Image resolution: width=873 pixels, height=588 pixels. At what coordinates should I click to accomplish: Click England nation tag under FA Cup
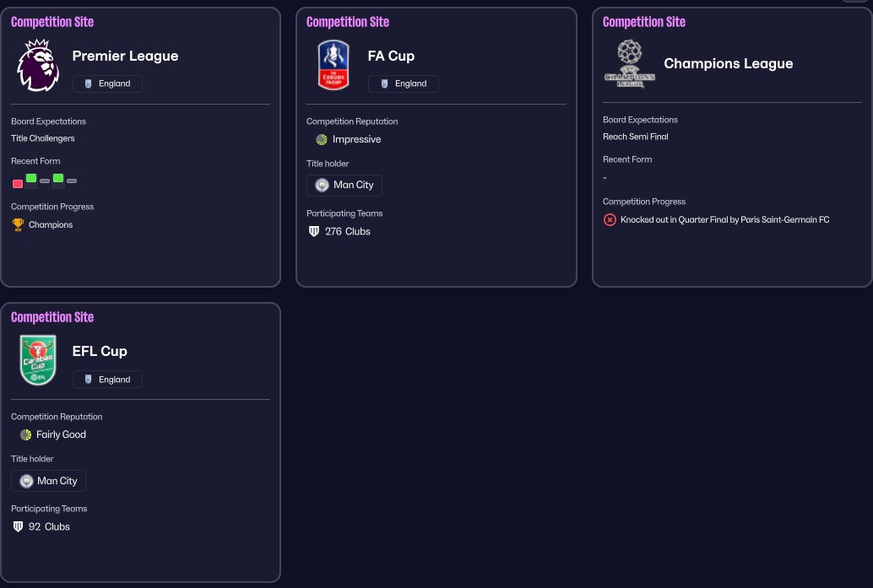(403, 84)
